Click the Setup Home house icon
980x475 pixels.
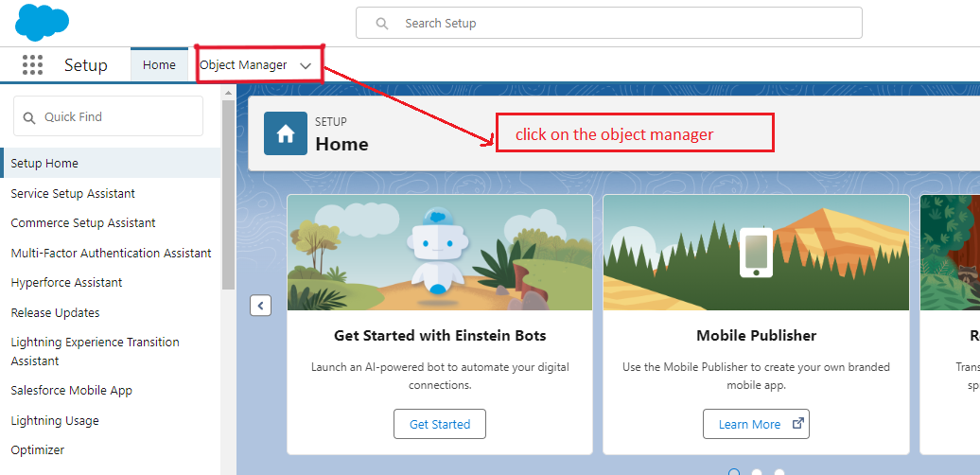[285, 133]
